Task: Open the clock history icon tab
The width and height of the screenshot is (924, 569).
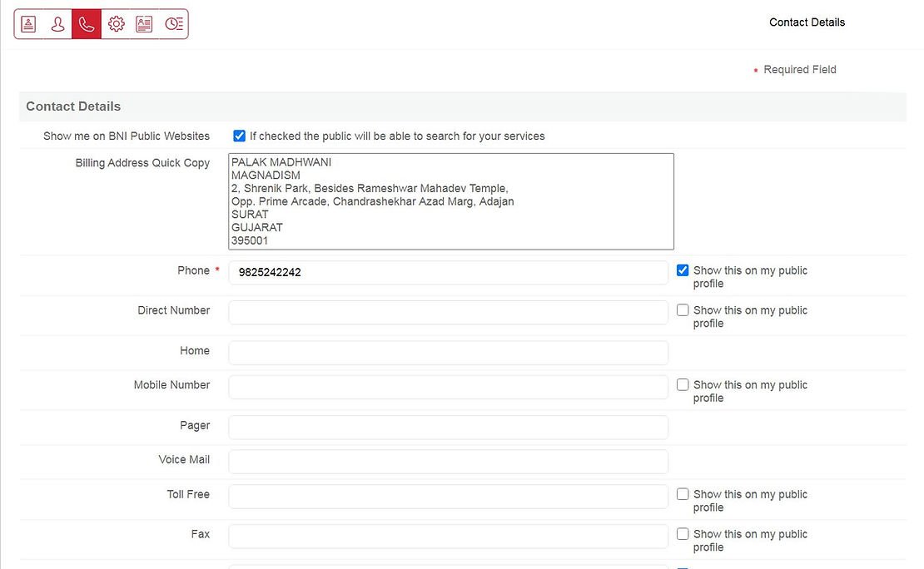Action: [x=173, y=24]
